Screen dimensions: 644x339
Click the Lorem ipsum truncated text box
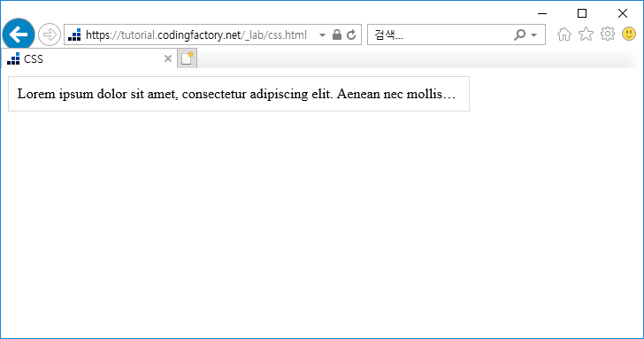coord(239,94)
